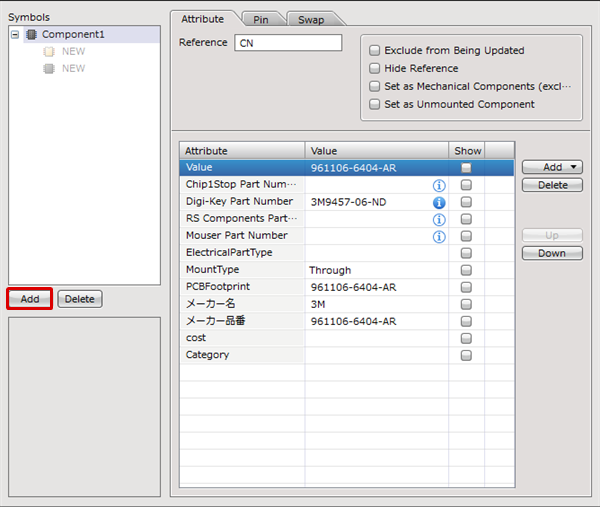Select the first NEW symbol icon
600x507 pixels.
48,52
